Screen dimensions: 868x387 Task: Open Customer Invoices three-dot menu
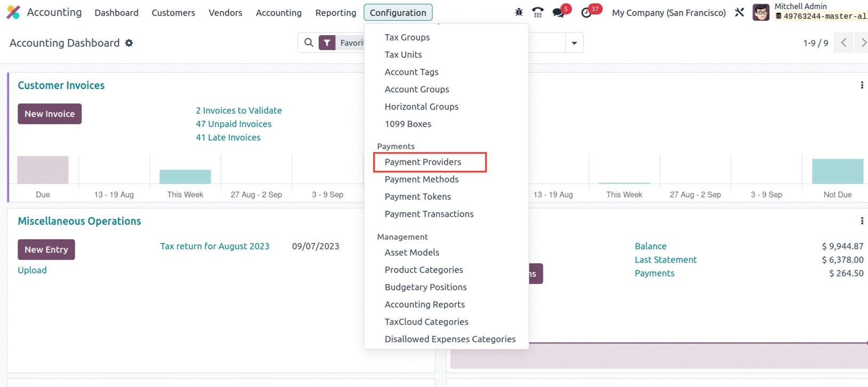(x=862, y=85)
